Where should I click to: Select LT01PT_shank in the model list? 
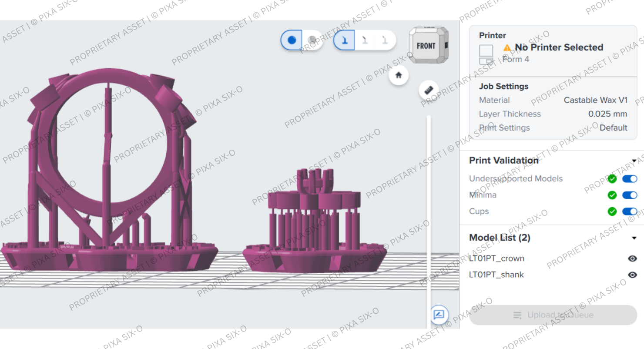tap(496, 275)
